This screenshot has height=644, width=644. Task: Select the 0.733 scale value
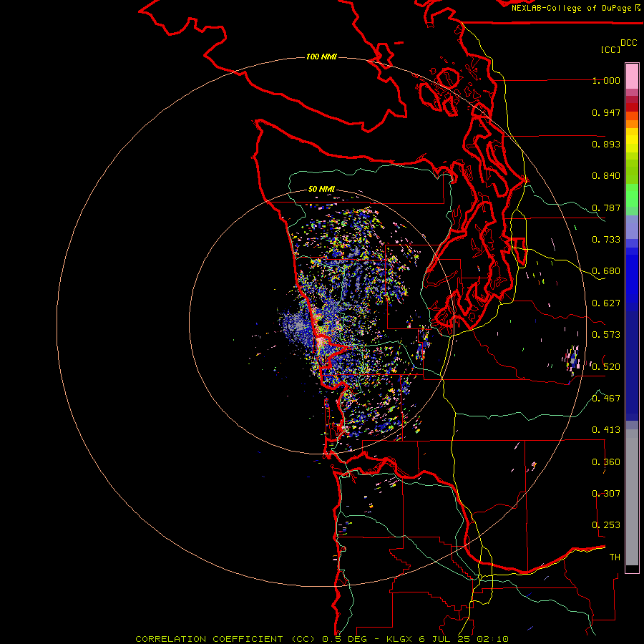pyautogui.click(x=606, y=240)
